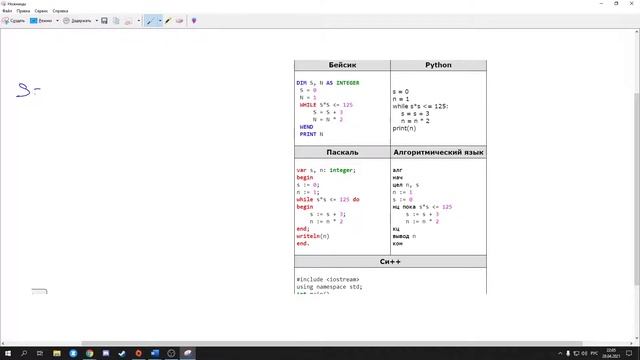Open the Windows Start menu
Image resolution: width=640 pixels, height=360 pixels.
pos(8,353)
